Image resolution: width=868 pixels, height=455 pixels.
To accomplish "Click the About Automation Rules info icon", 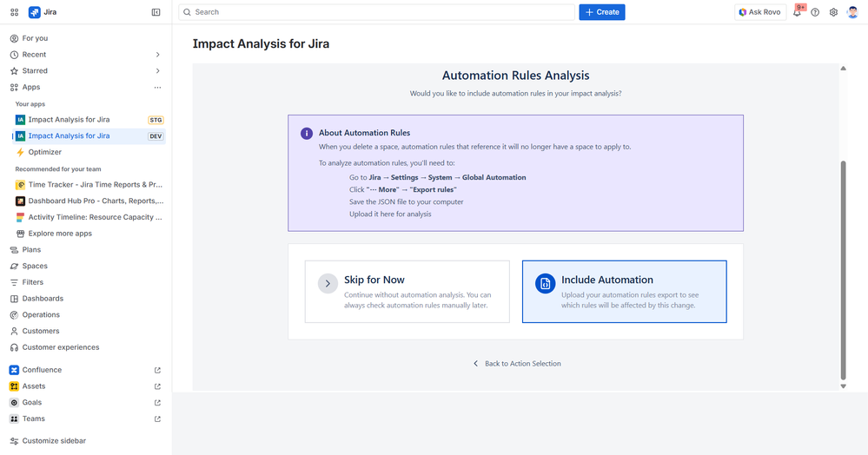I will click(x=307, y=134).
